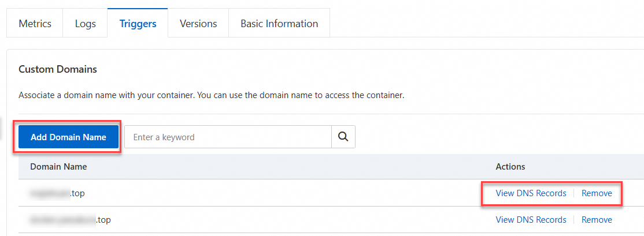Image resolution: width=644 pixels, height=236 pixels.
Task: Remove the first domain in the list
Action: 597,193
